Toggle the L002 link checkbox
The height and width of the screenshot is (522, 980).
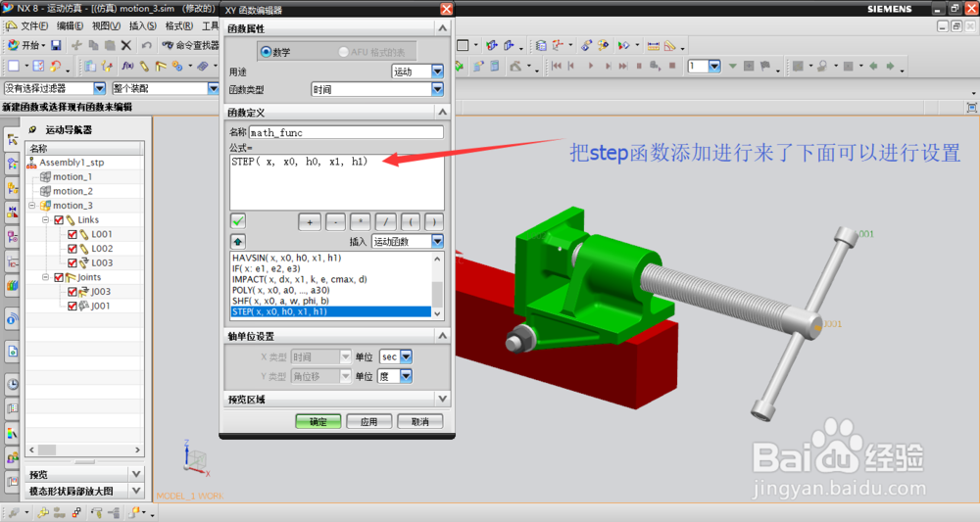pyautogui.click(x=72, y=249)
